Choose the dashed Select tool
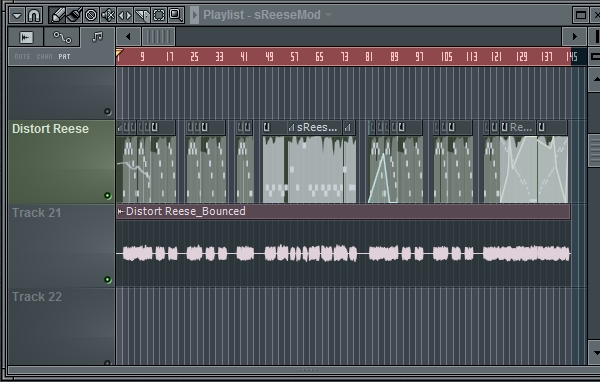The height and width of the screenshot is (382, 600). [159, 15]
